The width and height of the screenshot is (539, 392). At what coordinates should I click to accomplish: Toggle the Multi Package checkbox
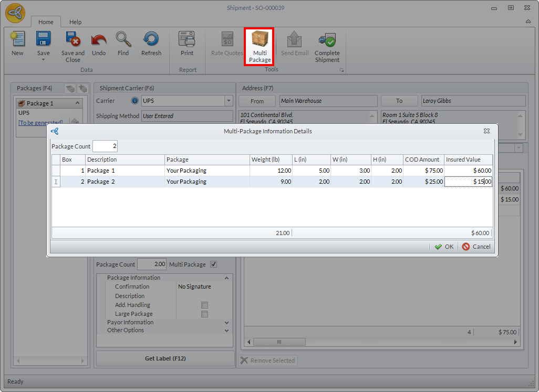[213, 264]
